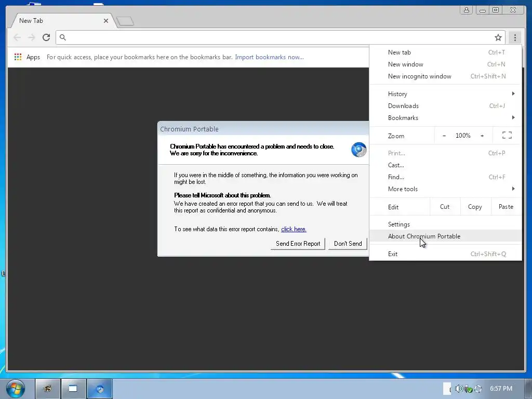Choose Cast... in the menu

tap(445, 165)
